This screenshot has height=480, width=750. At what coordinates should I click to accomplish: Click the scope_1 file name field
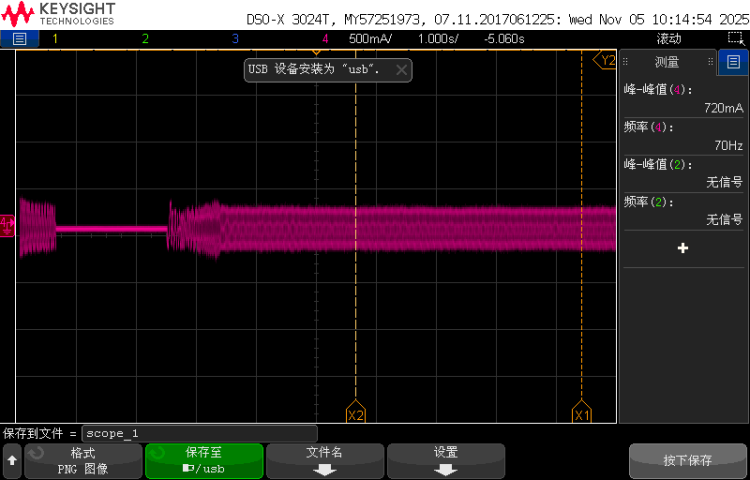click(198, 434)
